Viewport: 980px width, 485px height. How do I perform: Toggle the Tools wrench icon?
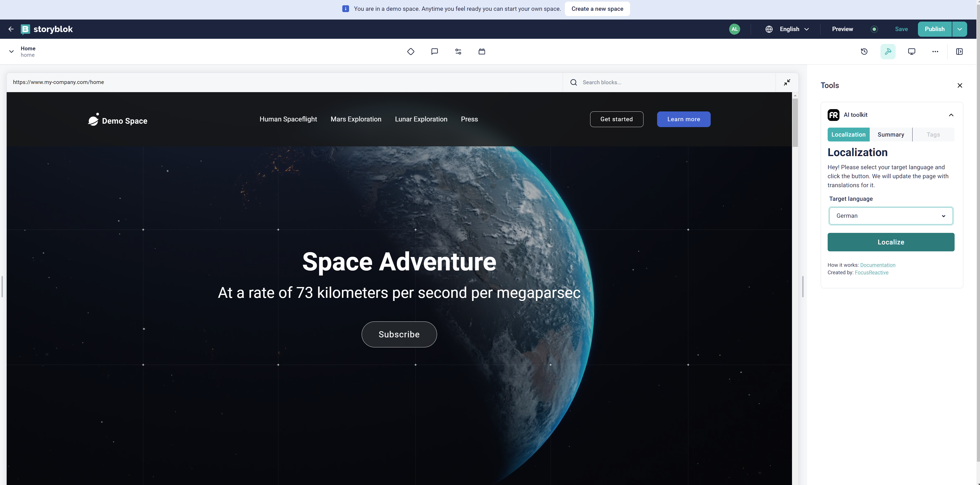(x=888, y=51)
